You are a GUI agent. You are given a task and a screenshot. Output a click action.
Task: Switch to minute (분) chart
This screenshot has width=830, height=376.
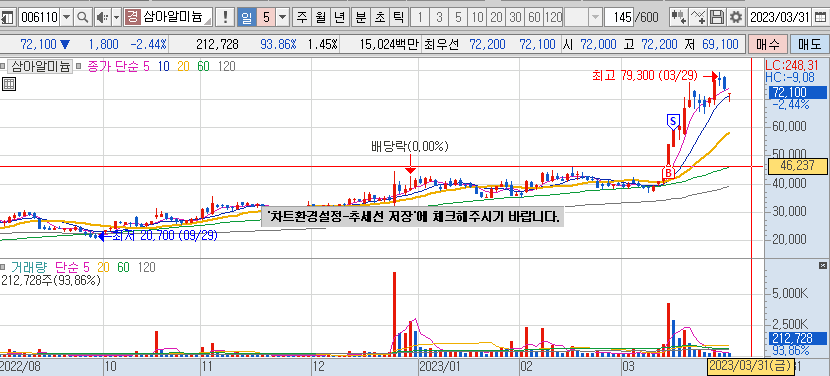pyautogui.click(x=360, y=17)
